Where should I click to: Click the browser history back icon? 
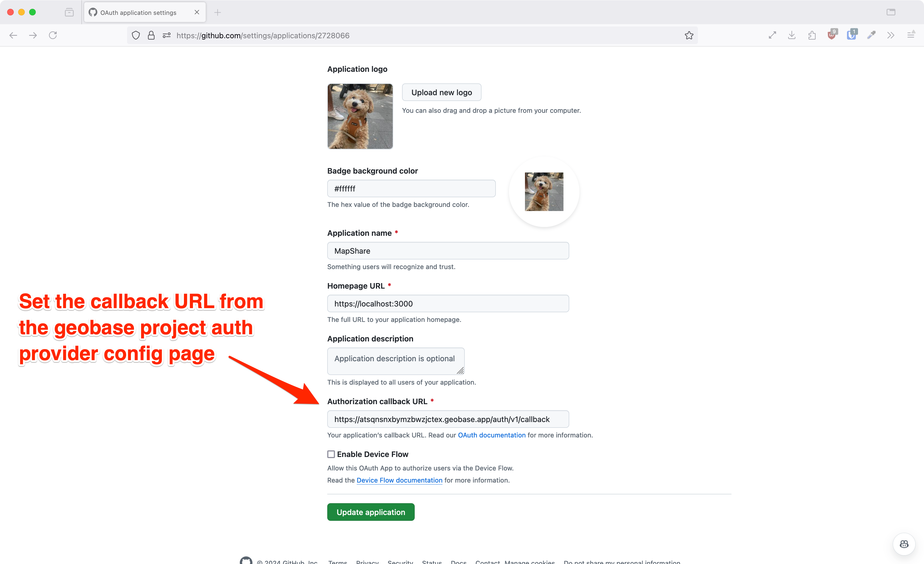point(13,35)
